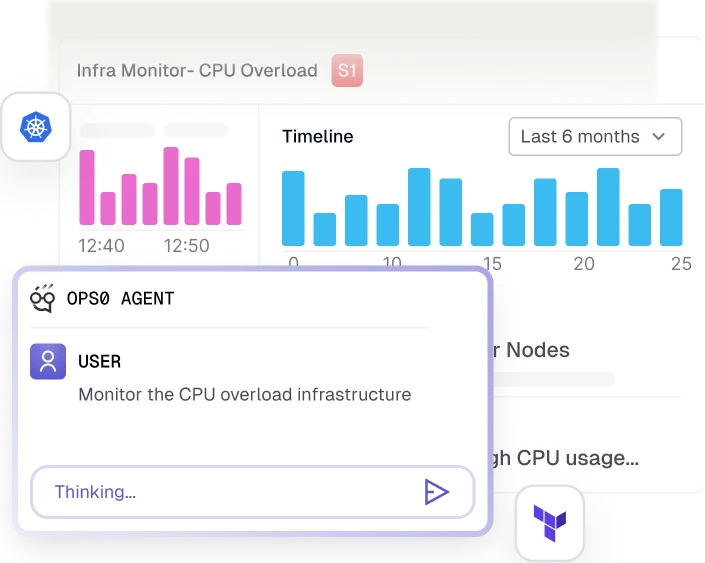Focus the Thinking... message input field

[230, 491]
